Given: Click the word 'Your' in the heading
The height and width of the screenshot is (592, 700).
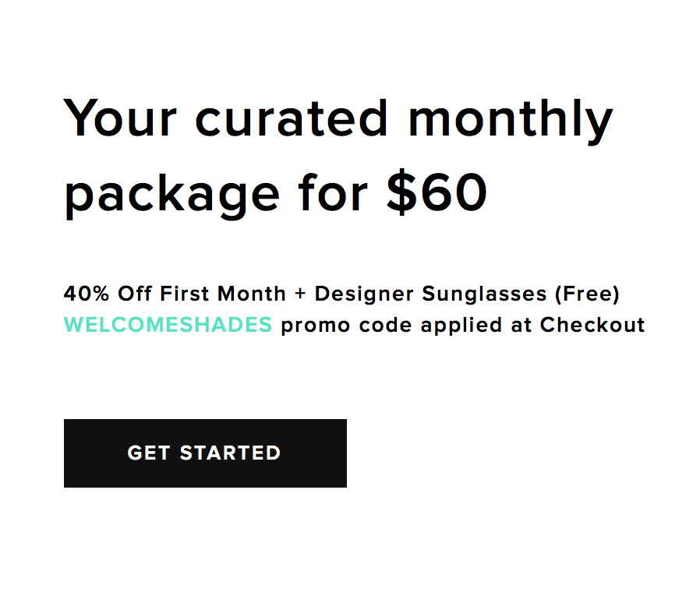Looking at the screenshot, I should pos(121,118).
